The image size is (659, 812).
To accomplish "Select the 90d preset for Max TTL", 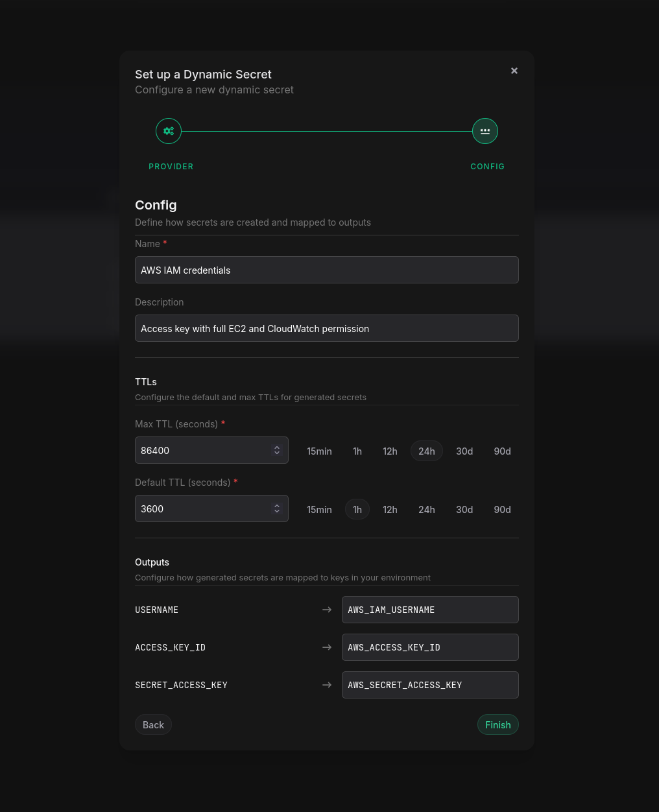I will tap(502, 451).
